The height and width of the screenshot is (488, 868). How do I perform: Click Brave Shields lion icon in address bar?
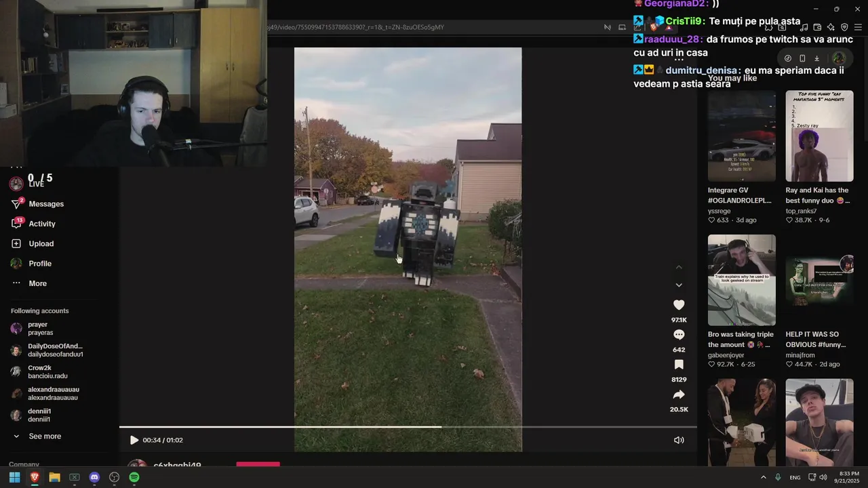(654, 27)
